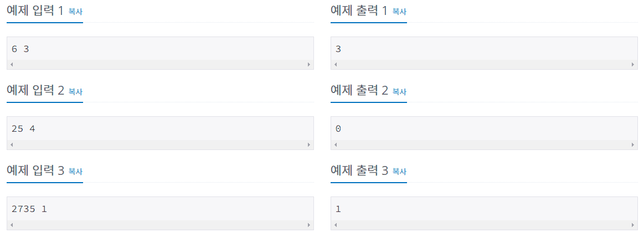This screenshot has height=238, width=644.
Task: Click right scroll arrow in example output 2 box
Action: [633, 145]
